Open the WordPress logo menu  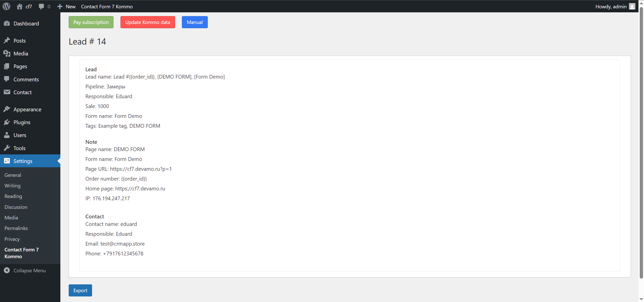[x=6, y=6]
